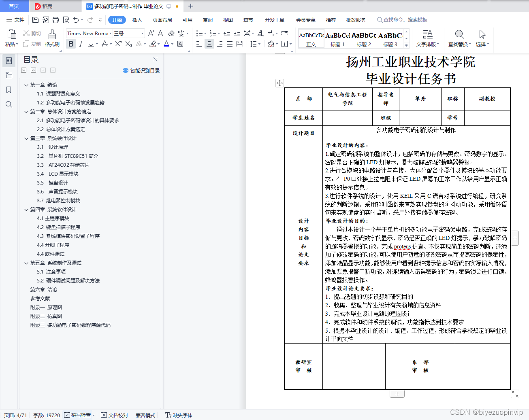This screenshot has height=420, width=529.
Task: Toggle Underline formatting
Action: click(91, 44)
